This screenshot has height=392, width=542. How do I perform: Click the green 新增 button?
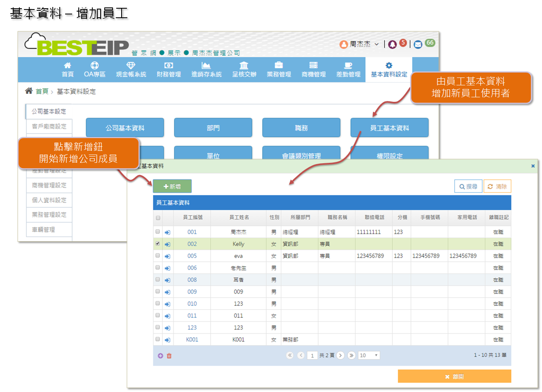pos(172,186)
